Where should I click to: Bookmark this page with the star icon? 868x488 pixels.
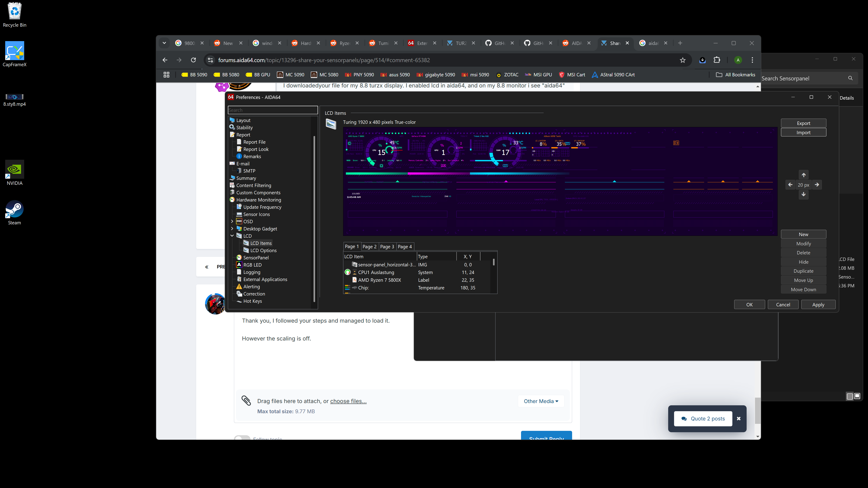tap(683, 60)
